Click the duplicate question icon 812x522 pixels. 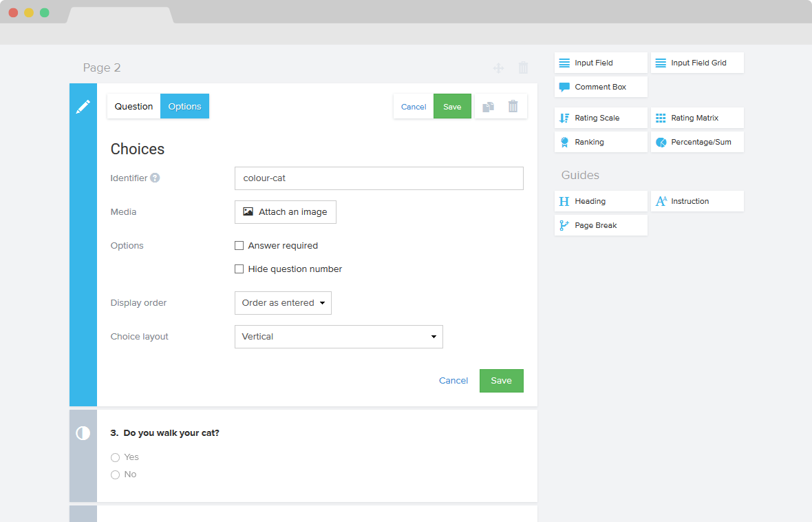click(x=489, y=107)
